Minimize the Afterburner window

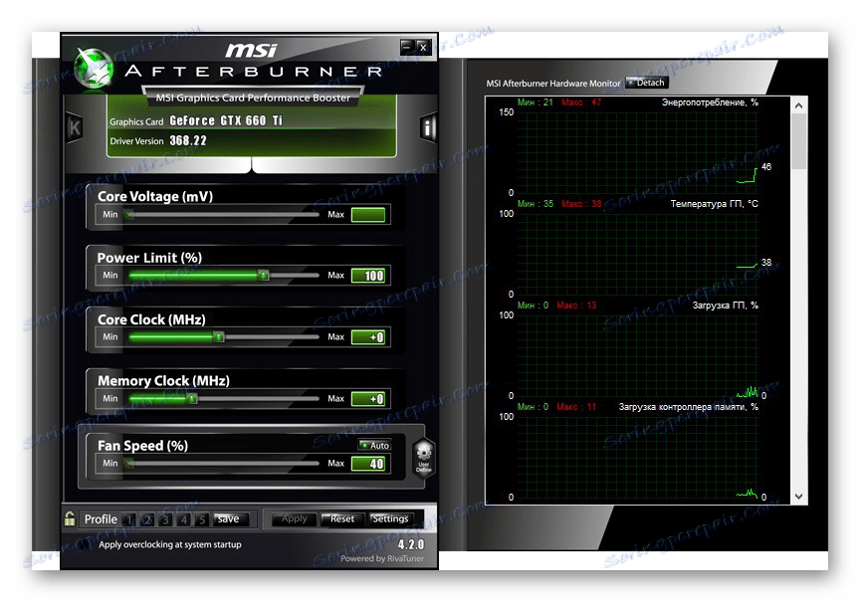407,47
